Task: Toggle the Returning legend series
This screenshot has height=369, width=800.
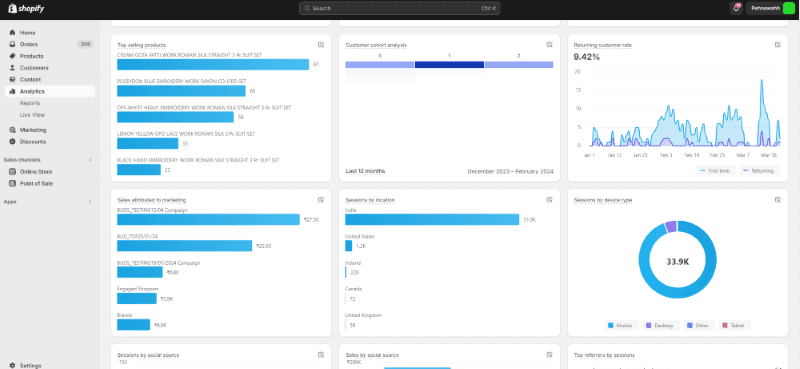Action: (760, 171)
